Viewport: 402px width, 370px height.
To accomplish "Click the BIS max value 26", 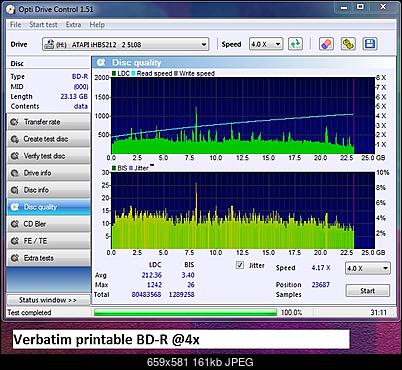I will (191, 285).
